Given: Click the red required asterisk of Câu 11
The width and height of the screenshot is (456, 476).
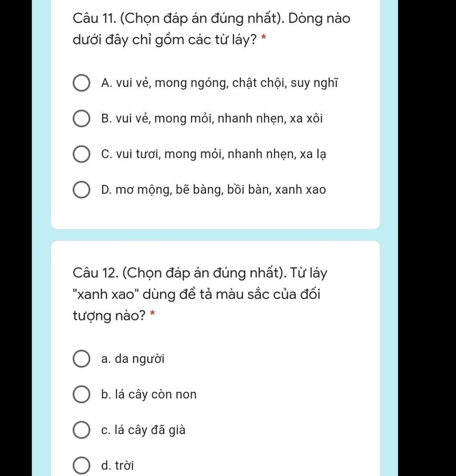Looking at the screenshot, I should click(x=264, y=38).
